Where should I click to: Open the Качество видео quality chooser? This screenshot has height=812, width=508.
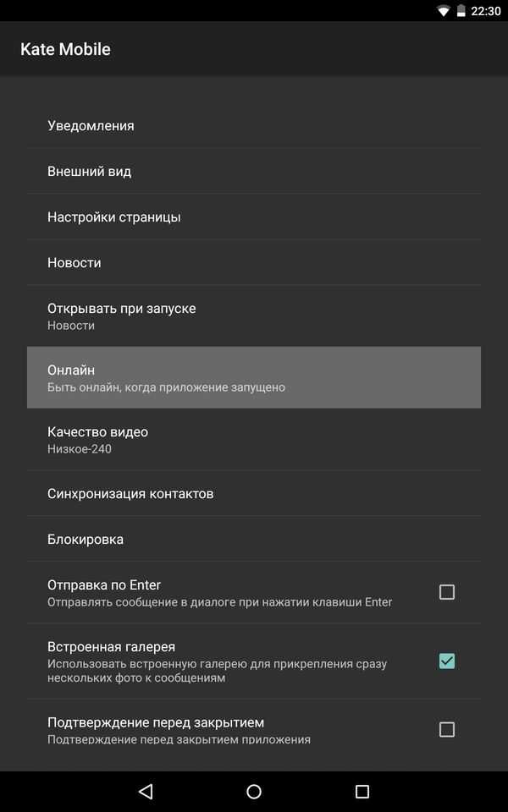coord(254,439)
